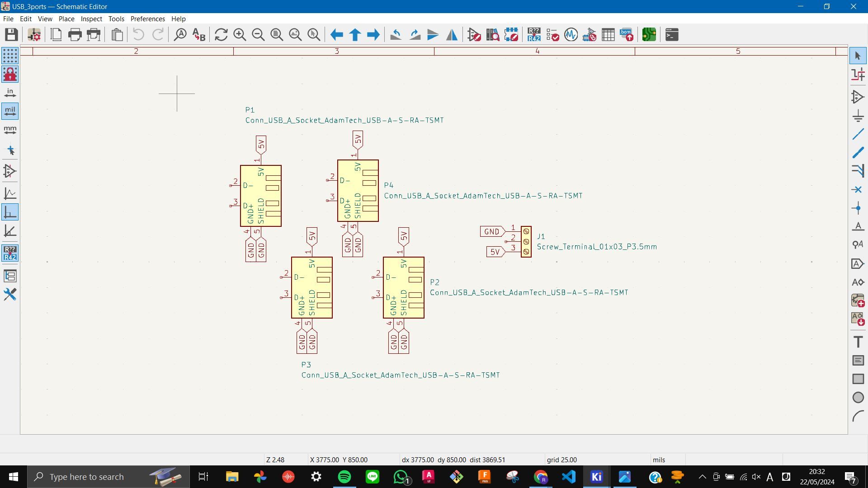
Task: Open the Tools menu
Action: pos(116,19)
